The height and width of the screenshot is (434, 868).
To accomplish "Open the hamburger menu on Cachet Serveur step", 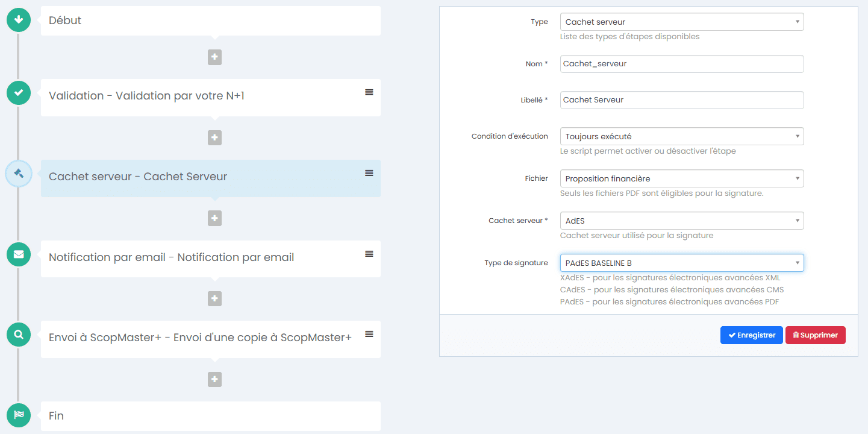I will 368,173.
